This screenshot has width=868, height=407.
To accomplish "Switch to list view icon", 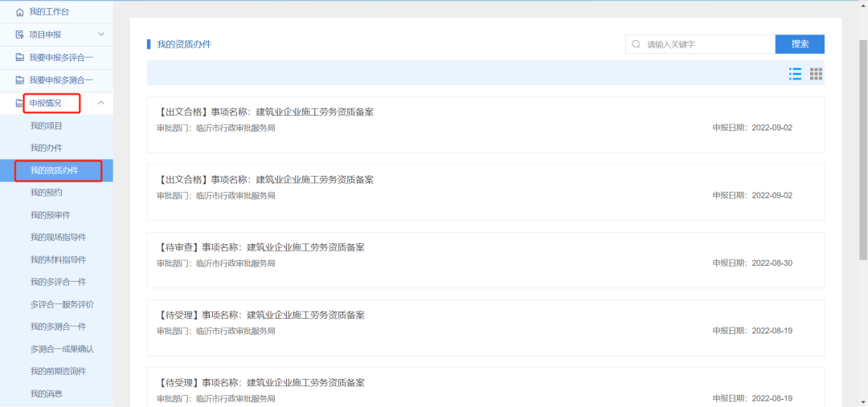I will pos(795,74).
